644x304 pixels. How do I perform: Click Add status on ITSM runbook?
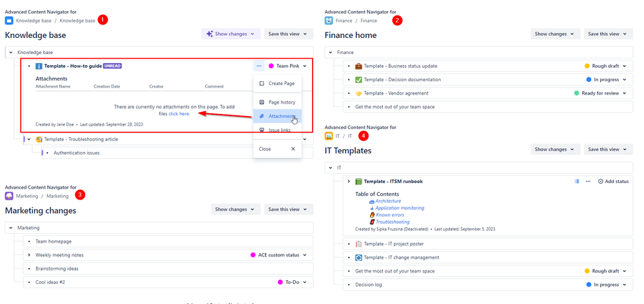613,182
